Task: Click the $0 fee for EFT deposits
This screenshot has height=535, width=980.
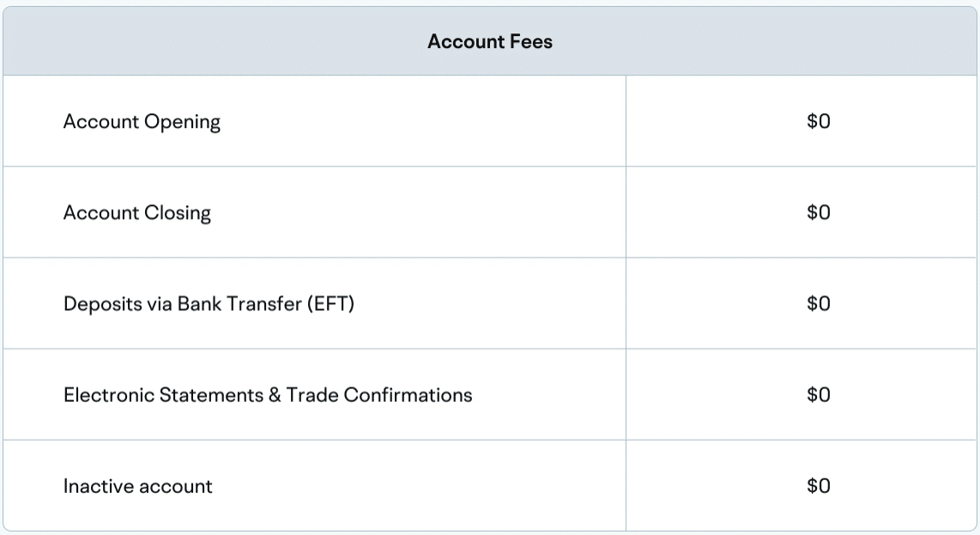Action: coord(819,303)
